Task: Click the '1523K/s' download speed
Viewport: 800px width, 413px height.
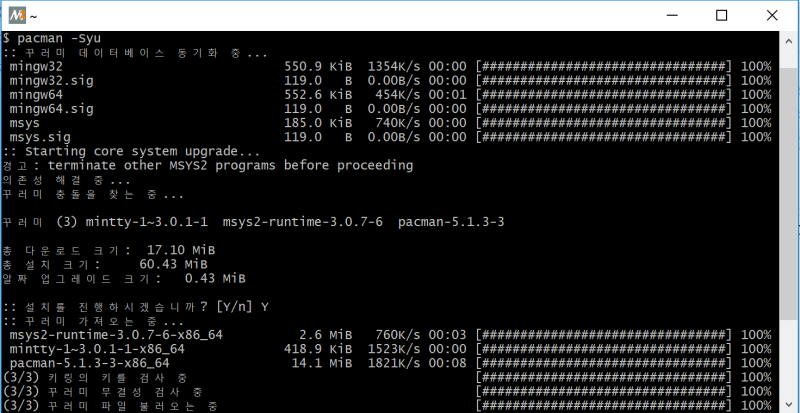Action: tap(394, 349)
